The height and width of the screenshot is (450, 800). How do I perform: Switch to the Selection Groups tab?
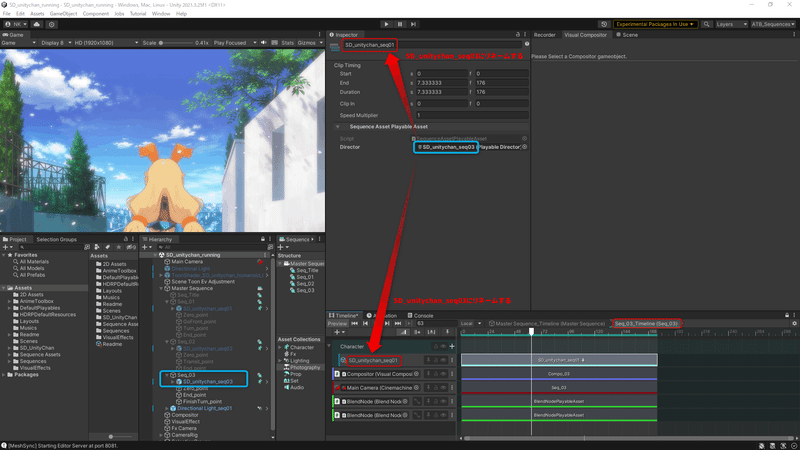(x=56, y=239)
